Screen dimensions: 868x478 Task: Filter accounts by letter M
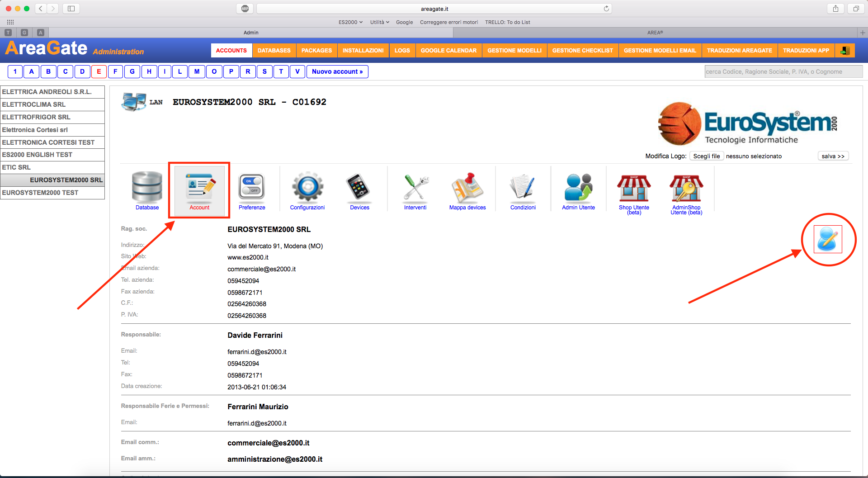pos(197,71)
